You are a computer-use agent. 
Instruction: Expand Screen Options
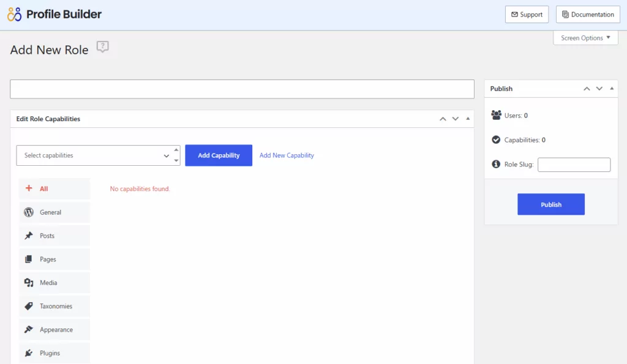point(585,38)
